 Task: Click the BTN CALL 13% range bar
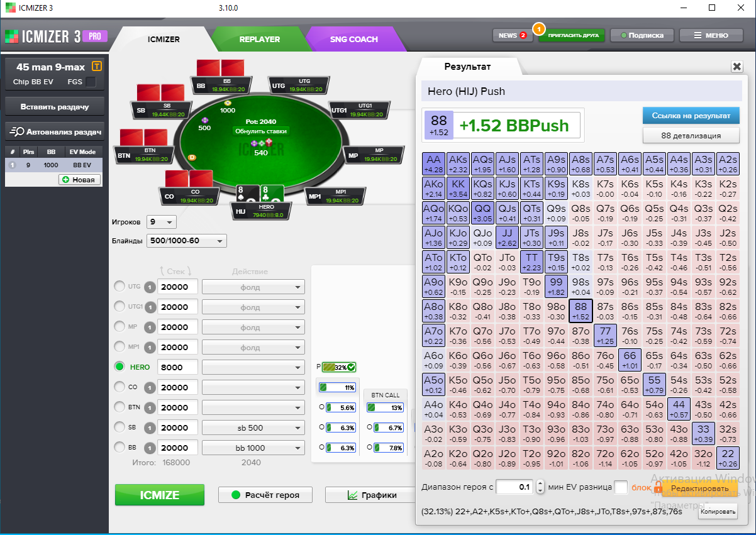click(385, 407)
